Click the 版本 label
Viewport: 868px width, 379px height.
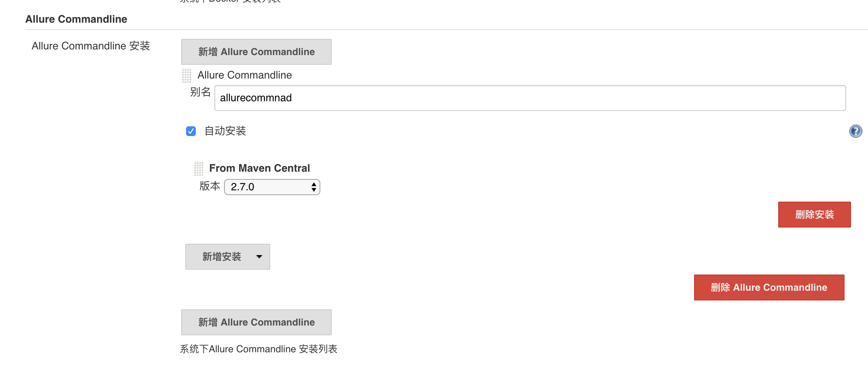pos(210,186)
